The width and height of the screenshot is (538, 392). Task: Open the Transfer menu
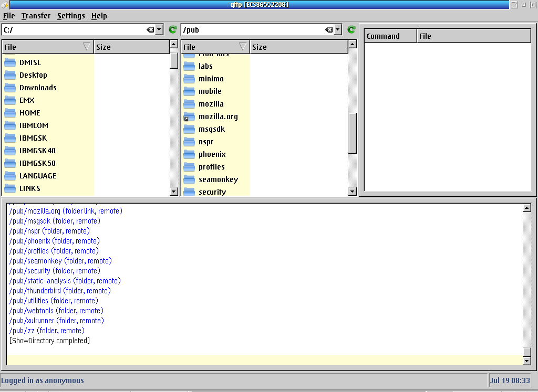(36, 16)
